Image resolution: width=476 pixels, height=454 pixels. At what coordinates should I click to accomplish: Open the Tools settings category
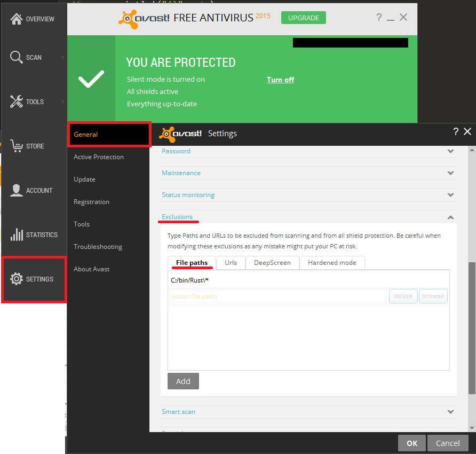pos(81,224)
